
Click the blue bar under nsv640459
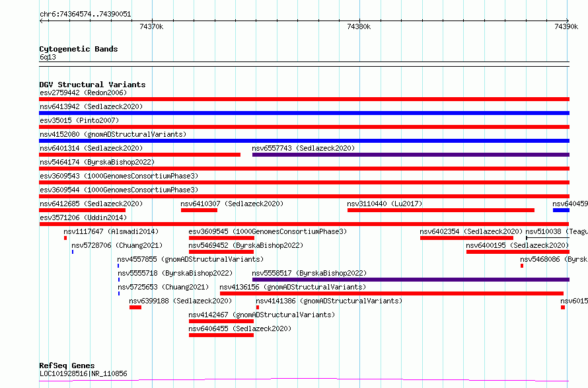click(x=562, y=210)
